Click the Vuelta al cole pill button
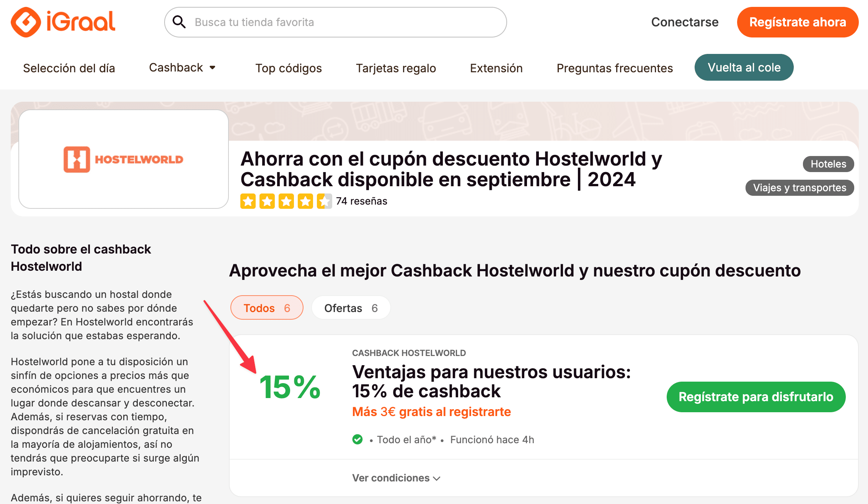Image resolution: width=868 pixels, height=504 pixels. [744, 68]
